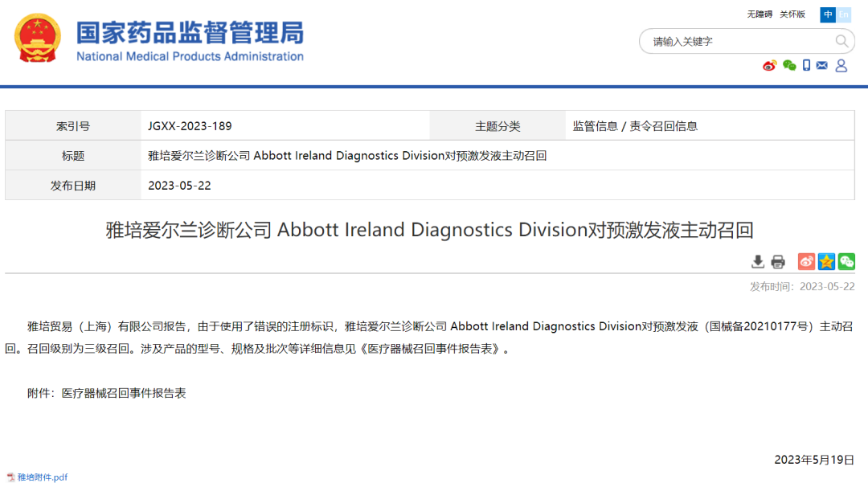Enable 无障碍 accessibility mode
Screen dimensions: 868x487
tap(759, 14)
